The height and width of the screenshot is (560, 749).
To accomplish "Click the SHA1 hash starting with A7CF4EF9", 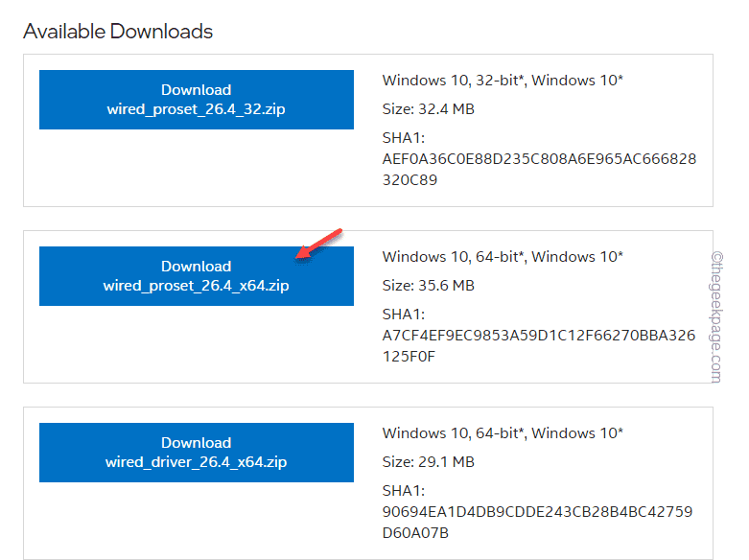I will [539, 335].
